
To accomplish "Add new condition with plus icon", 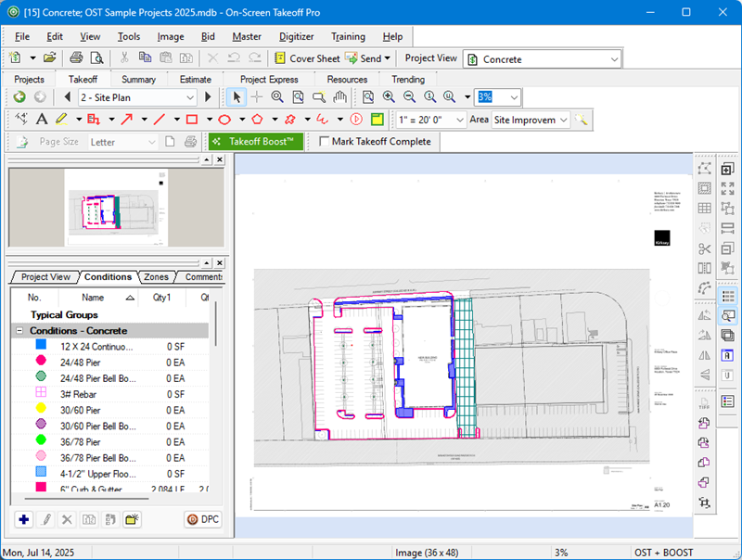I will (x=24, y=519).
